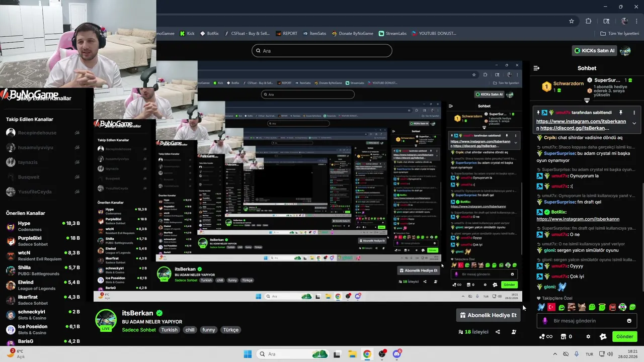Open the taskbar volume control

pos(610,354)
